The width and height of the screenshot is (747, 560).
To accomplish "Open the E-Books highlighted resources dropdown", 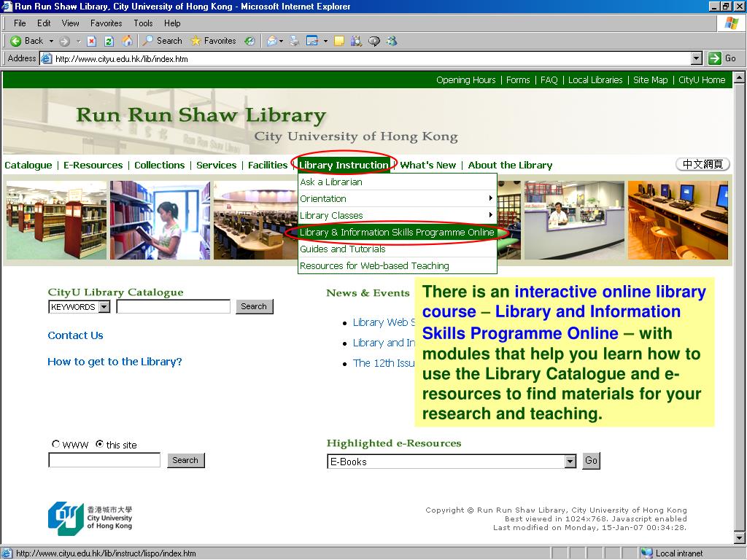I will [452, 462].
